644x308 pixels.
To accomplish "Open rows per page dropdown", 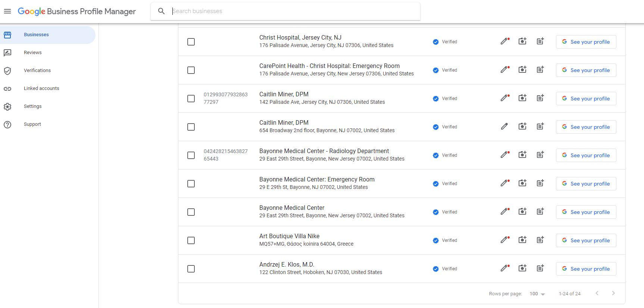I will pyautogui.click(x=537, y=294).
